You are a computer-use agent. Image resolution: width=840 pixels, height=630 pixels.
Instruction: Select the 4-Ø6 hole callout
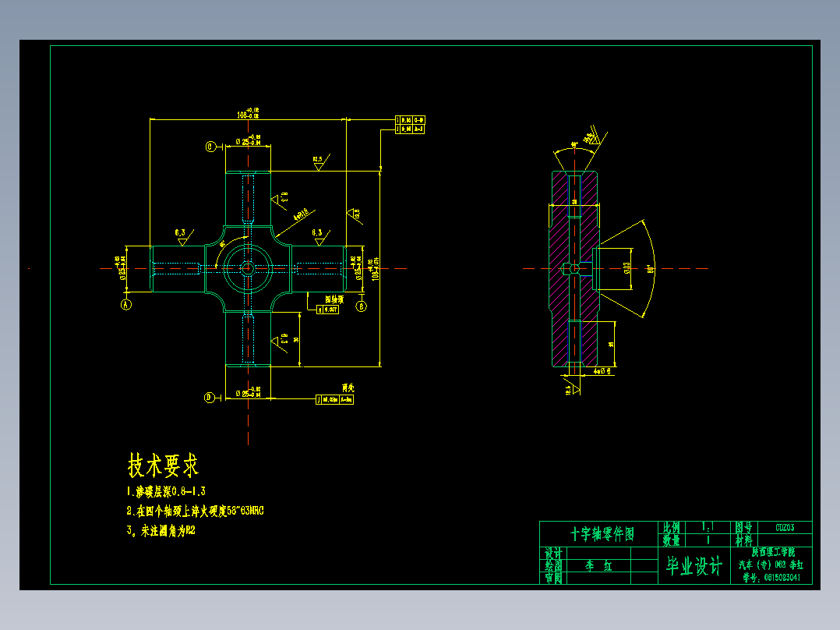tap(602, 370)
